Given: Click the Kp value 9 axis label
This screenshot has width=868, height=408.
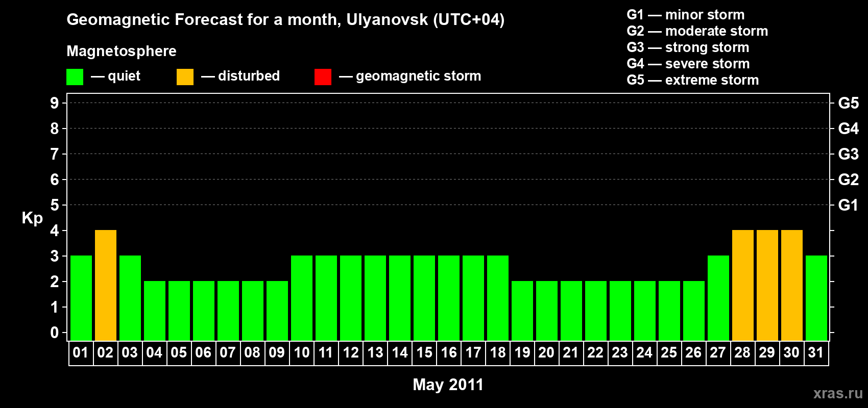Looking at the screenshot, I should [x=55, y=103].
